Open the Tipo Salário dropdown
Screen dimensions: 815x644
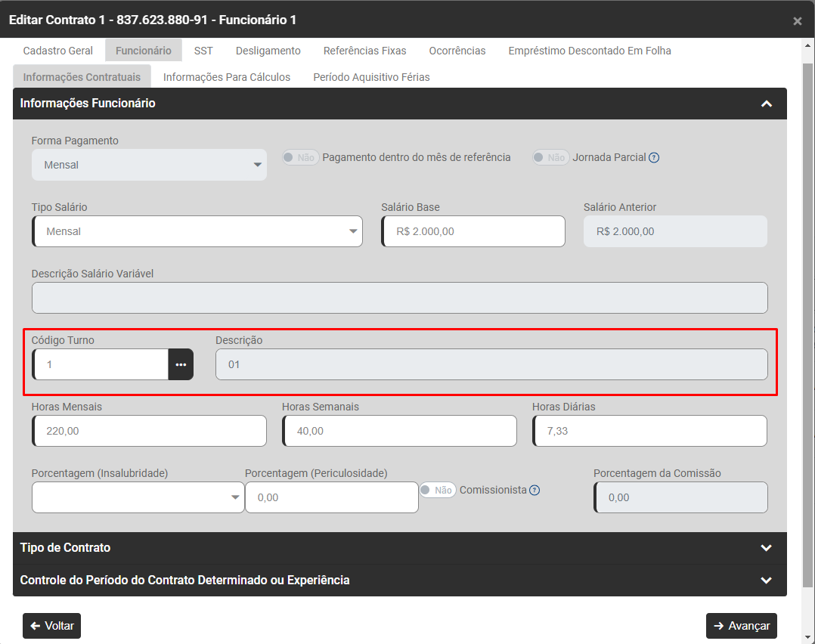pos(197,231)
